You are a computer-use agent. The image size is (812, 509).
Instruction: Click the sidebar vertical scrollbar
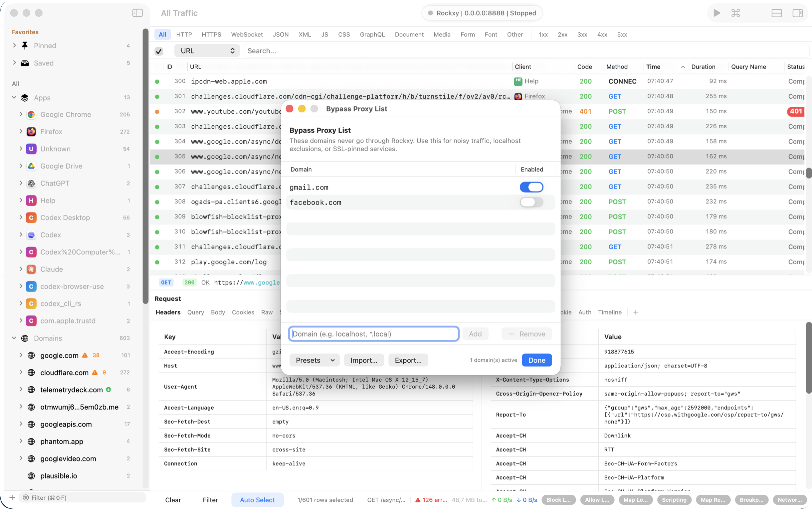145,166
